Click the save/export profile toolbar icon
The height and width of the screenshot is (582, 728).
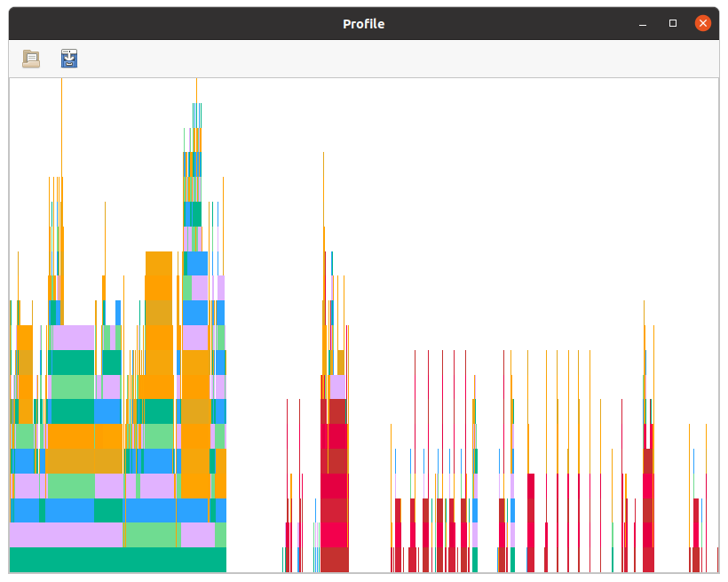click(68, 58)
